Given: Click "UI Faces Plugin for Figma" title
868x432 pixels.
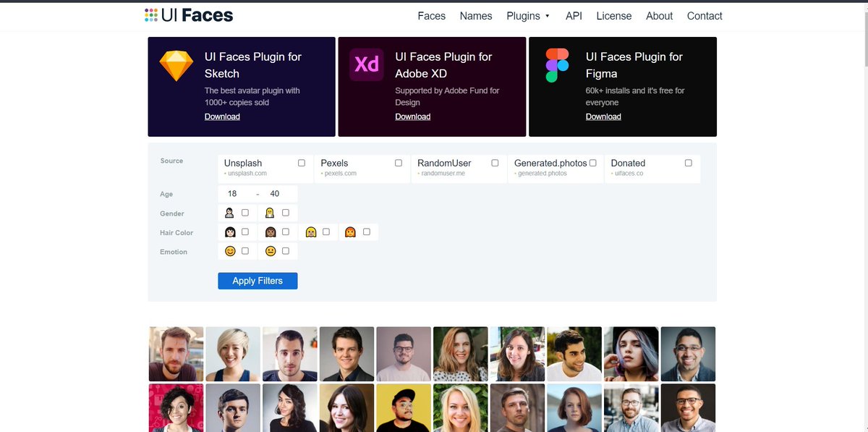Looking at the screenshot, I should pyautogui.click(x=634, y=65).
